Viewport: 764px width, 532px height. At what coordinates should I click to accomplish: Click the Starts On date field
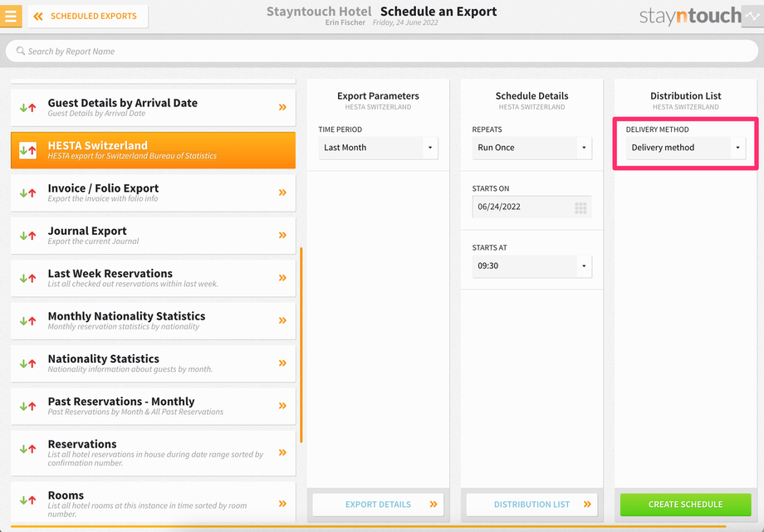[x=531, y=207]
